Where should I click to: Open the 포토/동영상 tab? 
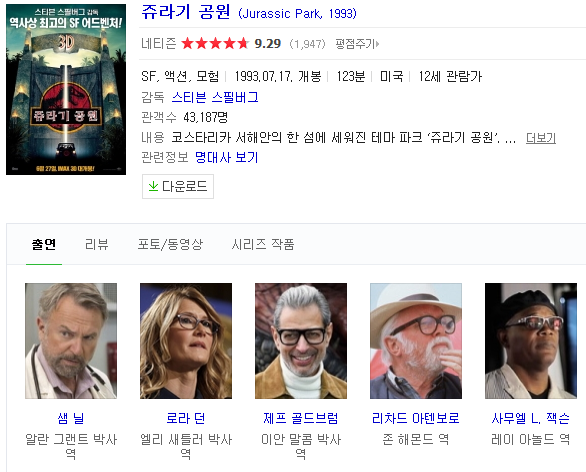[170, 244]
